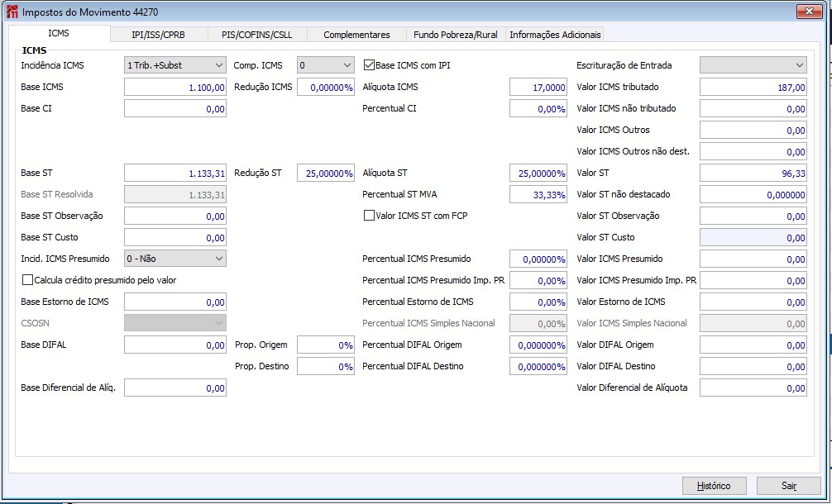Click Percentual ICMS Simples Nacional field

pyautogui.click(x=538, y=323)
